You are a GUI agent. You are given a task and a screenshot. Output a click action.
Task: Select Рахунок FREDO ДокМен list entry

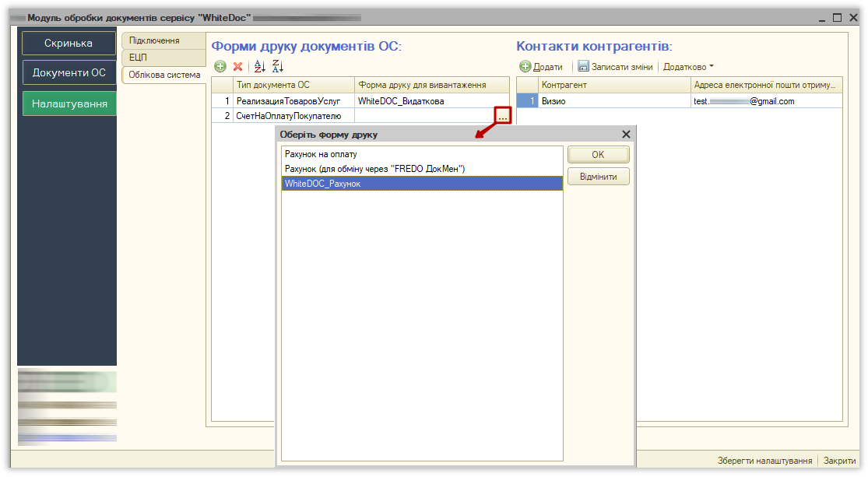(x=422, y=169)
